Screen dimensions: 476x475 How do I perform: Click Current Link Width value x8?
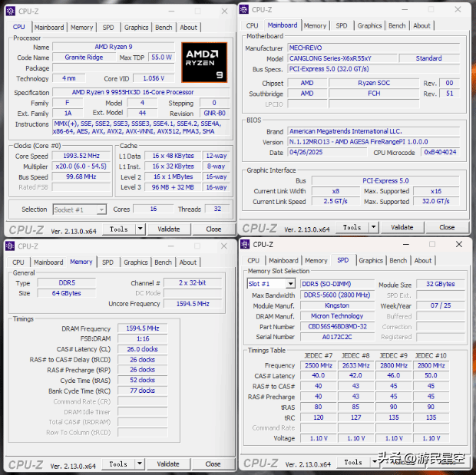tap(336, 191)
